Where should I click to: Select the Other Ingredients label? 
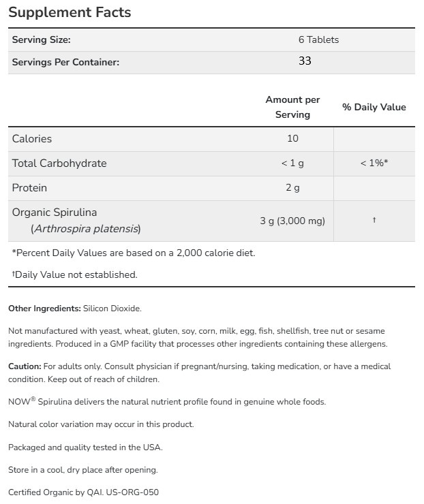[x=44, y=309]
